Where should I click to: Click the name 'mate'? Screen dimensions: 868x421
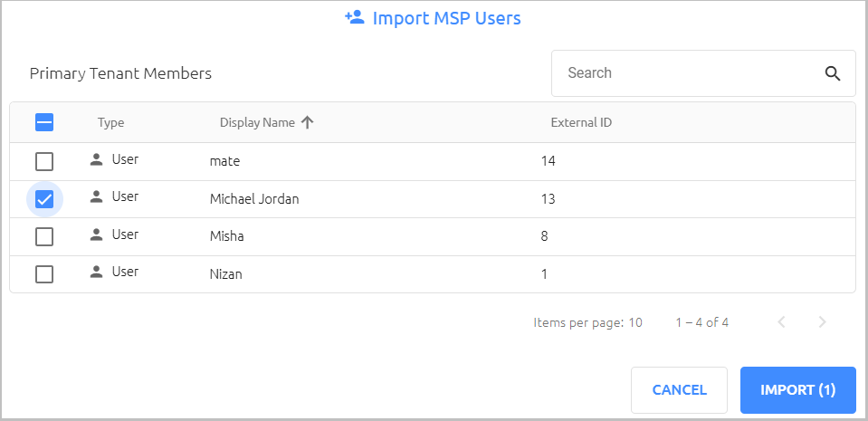[224, 161]
